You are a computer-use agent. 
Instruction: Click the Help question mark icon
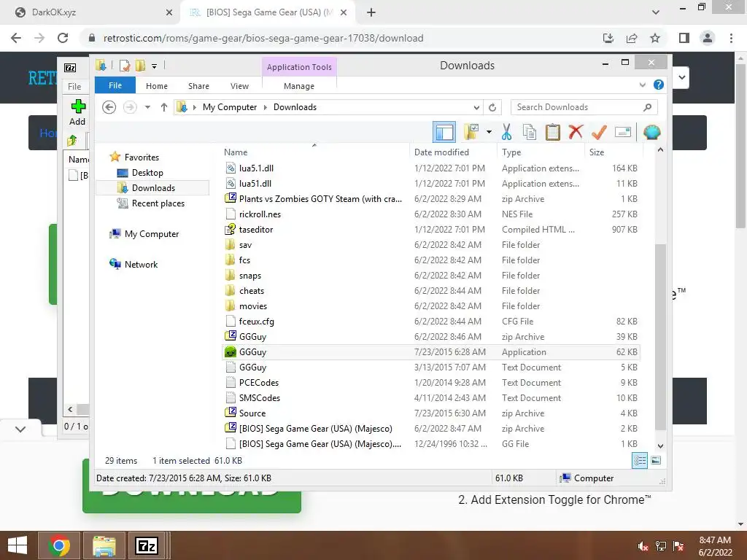(659, 85)
